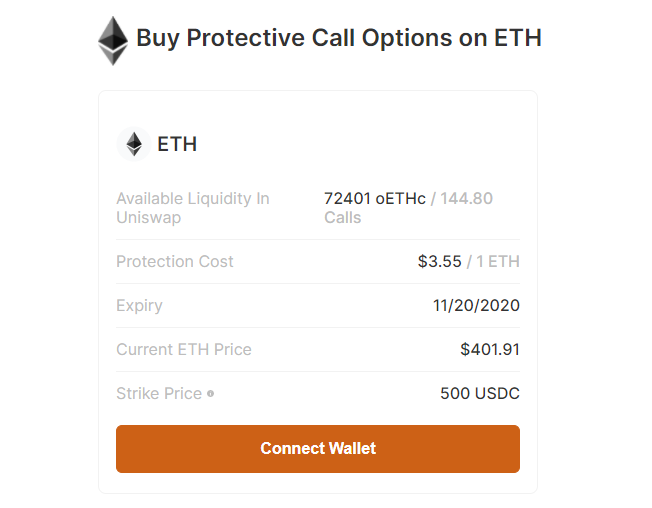Click the 72401 oETHc liquidity value
652x508 pixels.
[375, 199]
